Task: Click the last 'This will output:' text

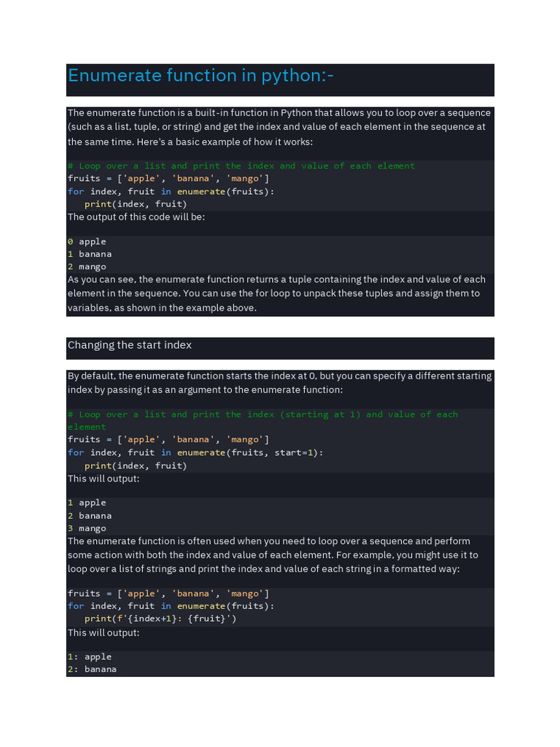Action: tap(104, 632)
